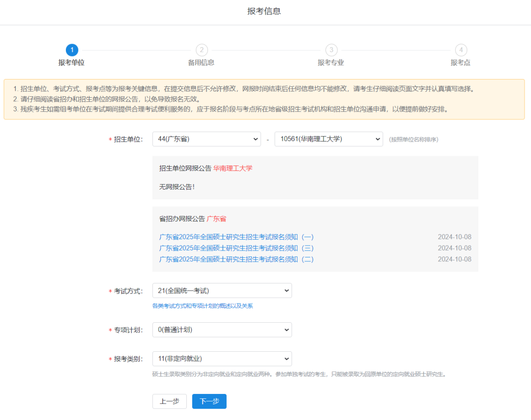Click notice line 3 about 残疾考生

232,110
